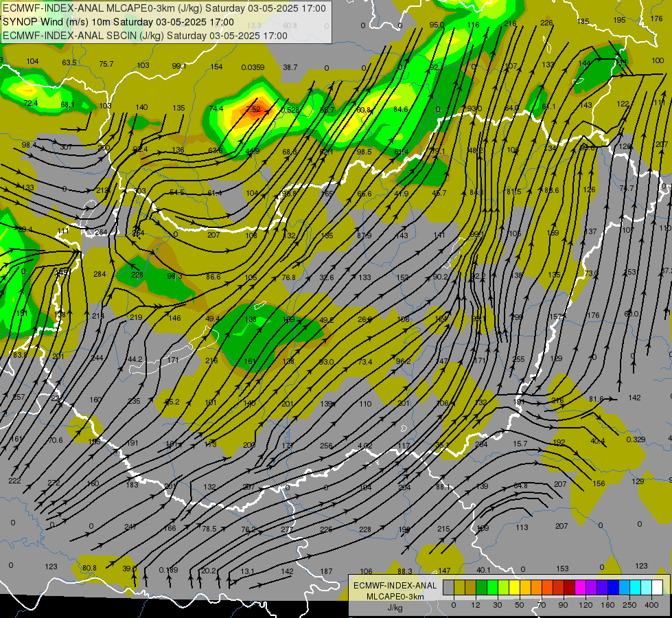672x618 pixels.
Task: Click the map value 226
Action: (x=546, y=23)
